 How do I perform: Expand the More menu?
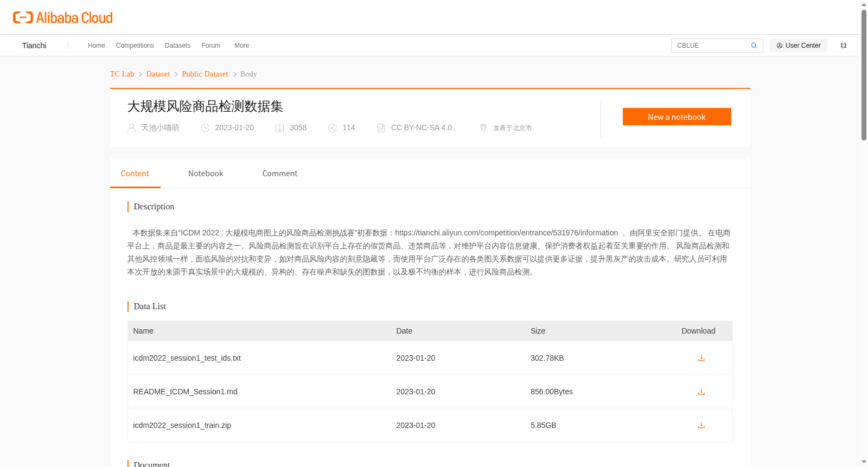click(x=242, y=46)
